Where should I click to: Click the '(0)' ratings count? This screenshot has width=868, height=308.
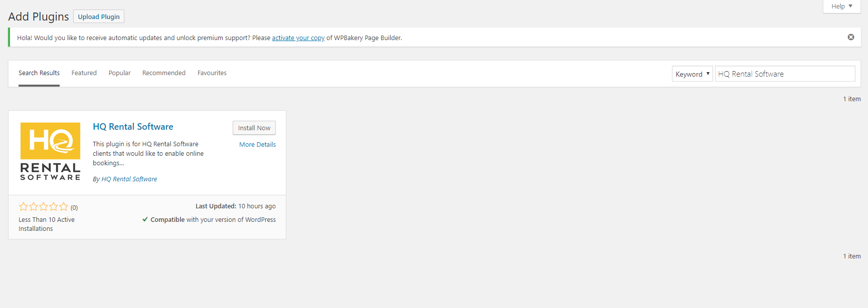click(x=74, y=208)
